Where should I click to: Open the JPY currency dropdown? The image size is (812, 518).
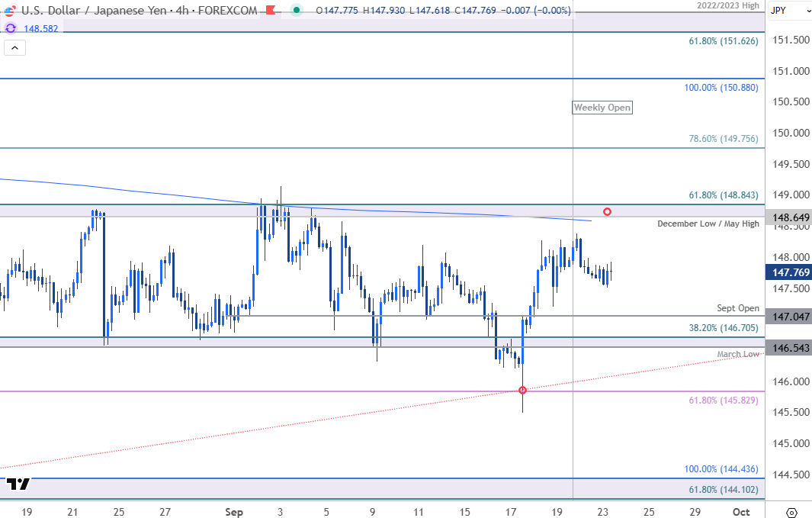click(791, 10)
